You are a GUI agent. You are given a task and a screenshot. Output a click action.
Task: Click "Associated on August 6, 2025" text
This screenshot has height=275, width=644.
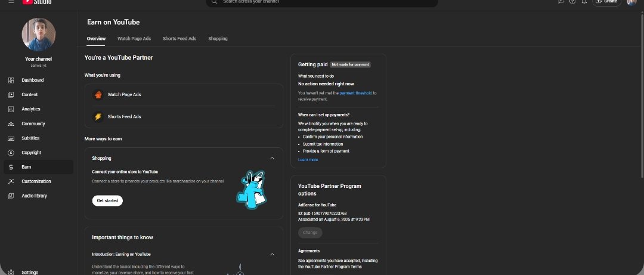pyautogui.click(x=333, y=220)
